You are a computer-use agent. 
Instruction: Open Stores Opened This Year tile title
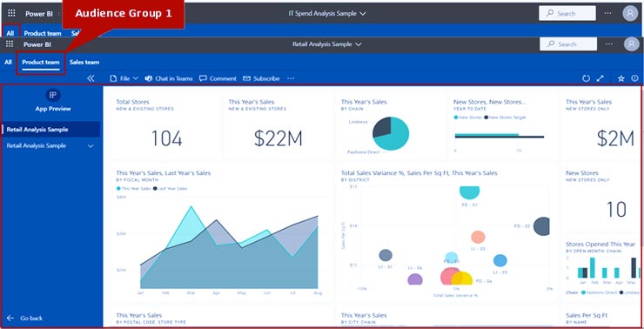tap(600, 244)
